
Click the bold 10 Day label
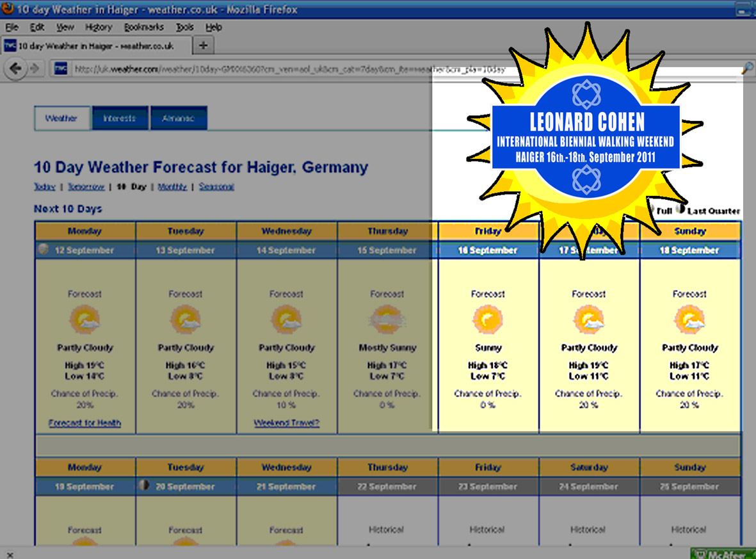(131, 187)
